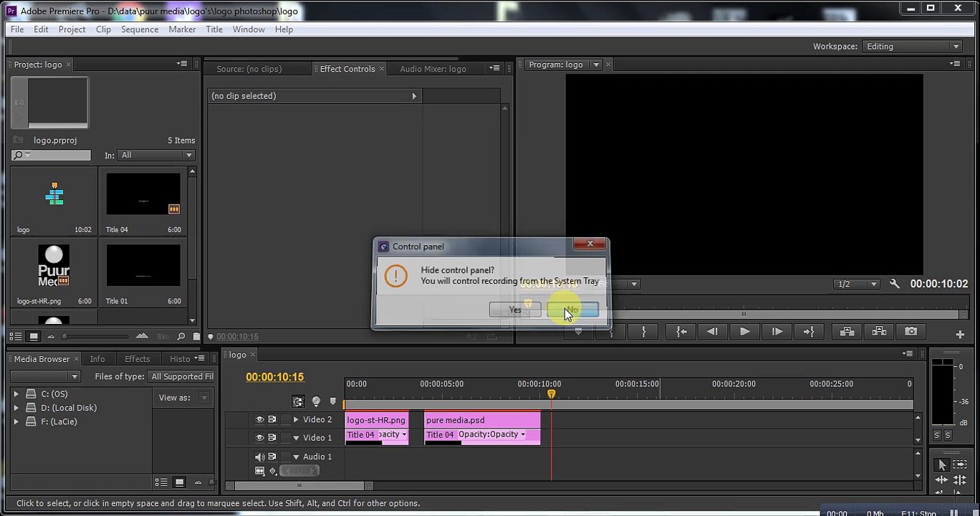The image size is (980, 516).
Task: Play the Program monitor
Action: click(744, 332)
